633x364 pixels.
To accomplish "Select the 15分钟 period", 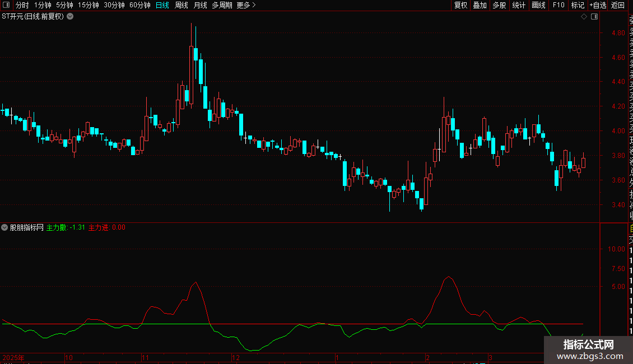I will tap(88, 5).
